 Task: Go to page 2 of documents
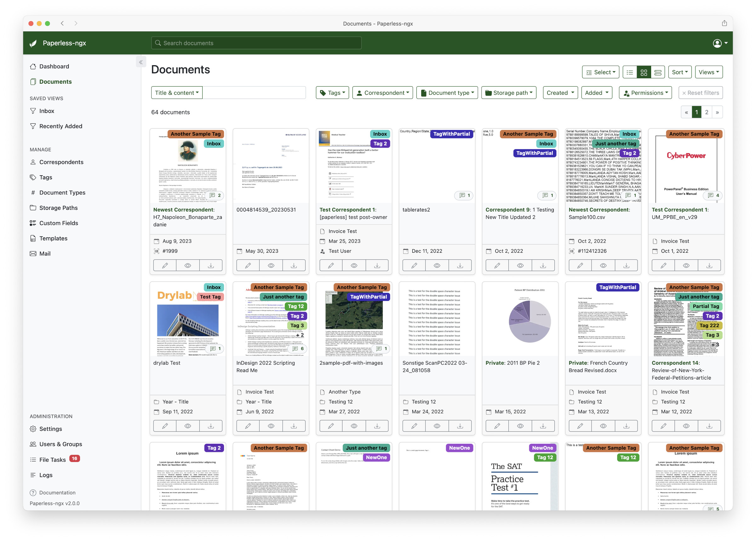click(706, 112)
